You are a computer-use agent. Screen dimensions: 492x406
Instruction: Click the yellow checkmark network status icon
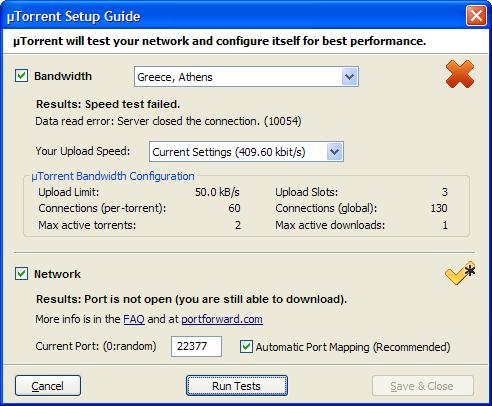[x=460, y=273]
